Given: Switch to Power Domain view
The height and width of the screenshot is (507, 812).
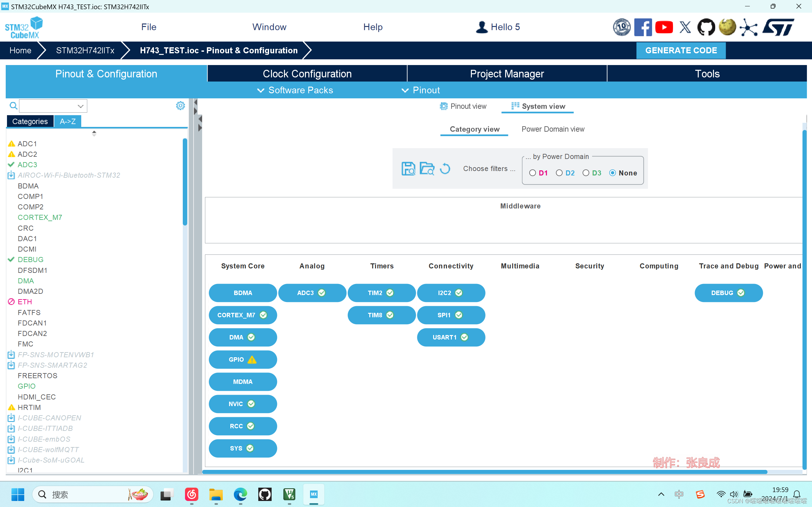Looking at the screenshot, I should click(553, 129).
